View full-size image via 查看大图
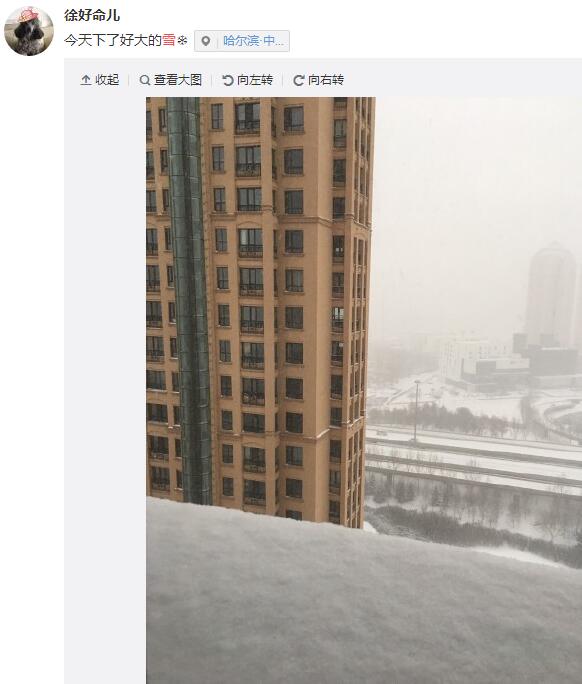The image size is (582, 684). click(178, 80)
